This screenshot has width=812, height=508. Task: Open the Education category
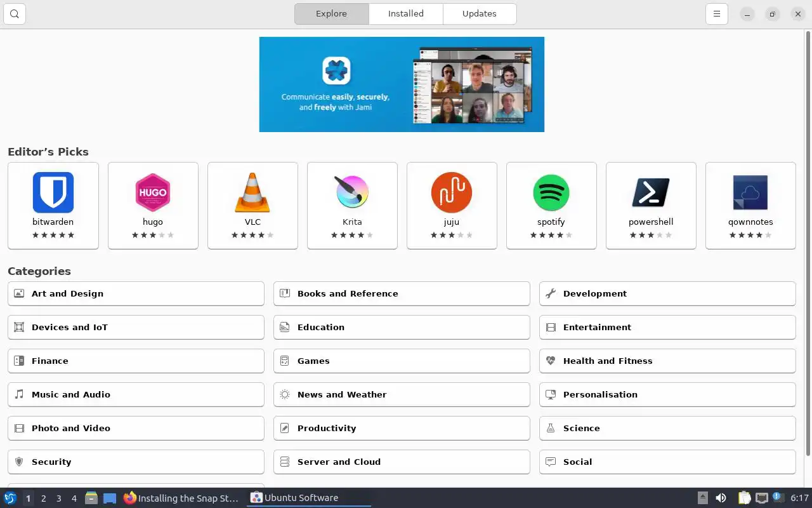(402, 327)
